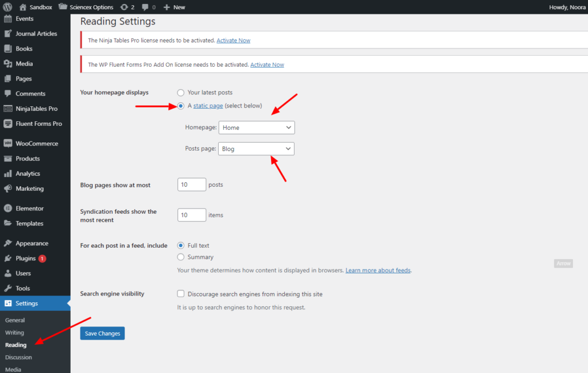The height and width of the screenshot is (373, 588).
Task: Click Activate Now for Ninja Tables Pro
Action: [233, 40]
